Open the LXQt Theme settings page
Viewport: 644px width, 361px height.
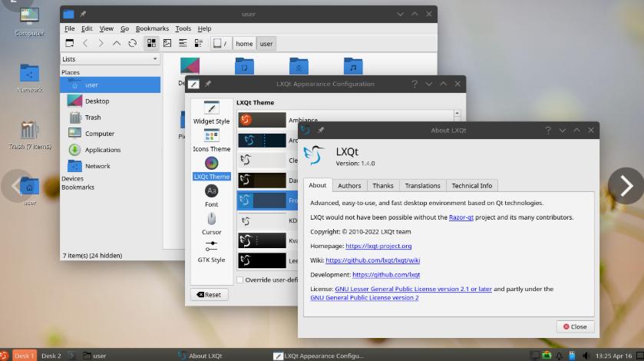[x=212, y=168]
